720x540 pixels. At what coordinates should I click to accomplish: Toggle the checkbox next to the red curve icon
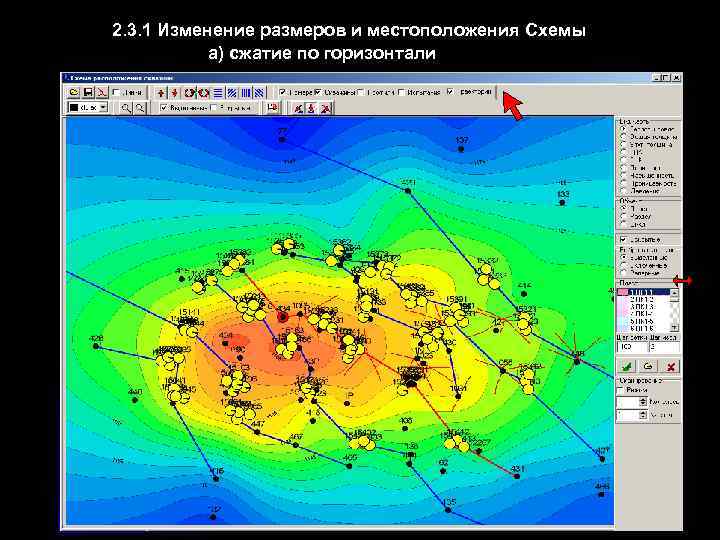point(116,93)
